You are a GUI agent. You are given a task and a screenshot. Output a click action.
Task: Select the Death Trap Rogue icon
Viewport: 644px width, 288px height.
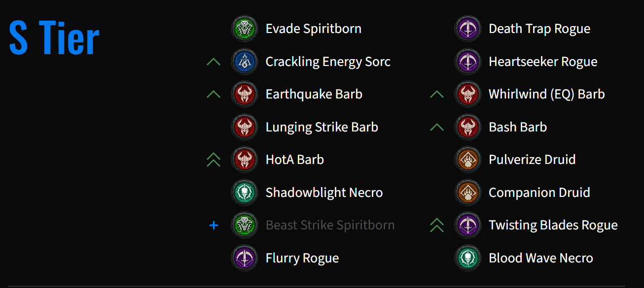point(467,29)
